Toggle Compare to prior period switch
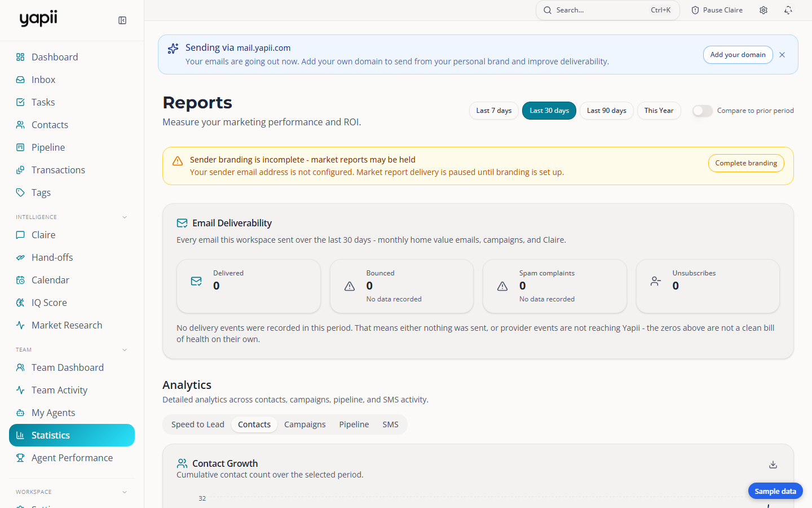The image size is (812, 508). point(703,111)
